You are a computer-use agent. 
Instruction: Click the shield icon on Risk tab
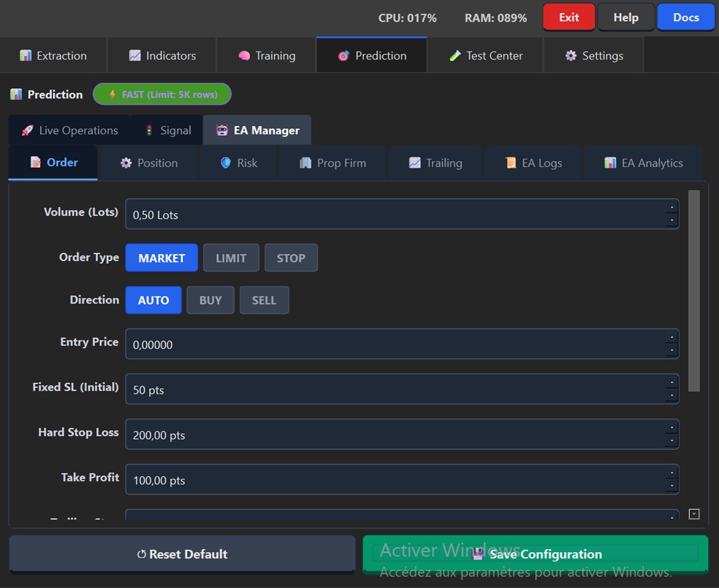point(226,163)
